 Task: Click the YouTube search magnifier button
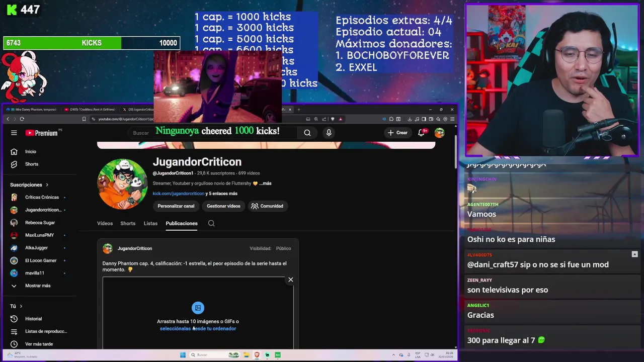tap(307, 133)
